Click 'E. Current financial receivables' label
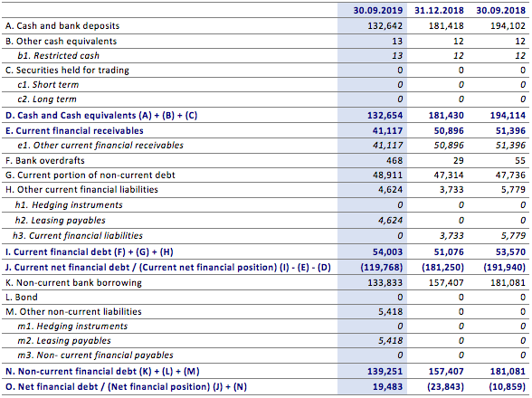This screenshot has width=532, height=398. pos(74,130)
